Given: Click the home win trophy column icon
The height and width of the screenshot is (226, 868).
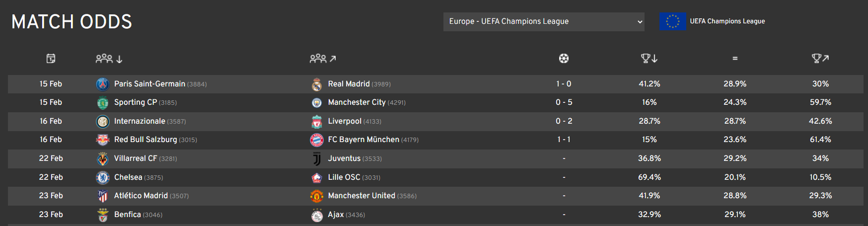Looking at the screenshot, I should pos(649,59).
